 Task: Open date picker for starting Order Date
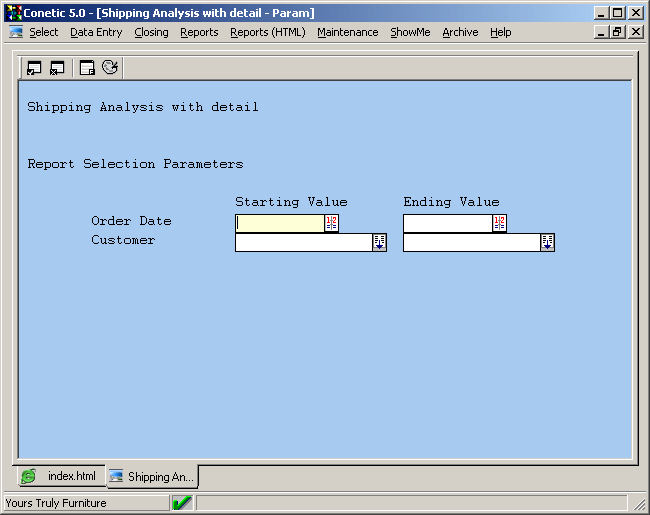[x=332, y=223]
